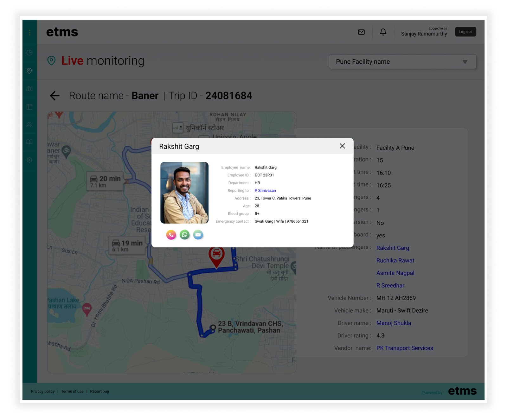Close the Rakshit Garg popup
The height and width of the screenshot is (420, 507).
[342, 146]
